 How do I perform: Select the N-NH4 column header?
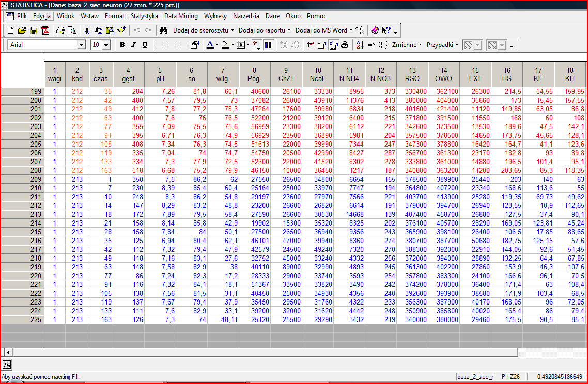click(349, 74)
